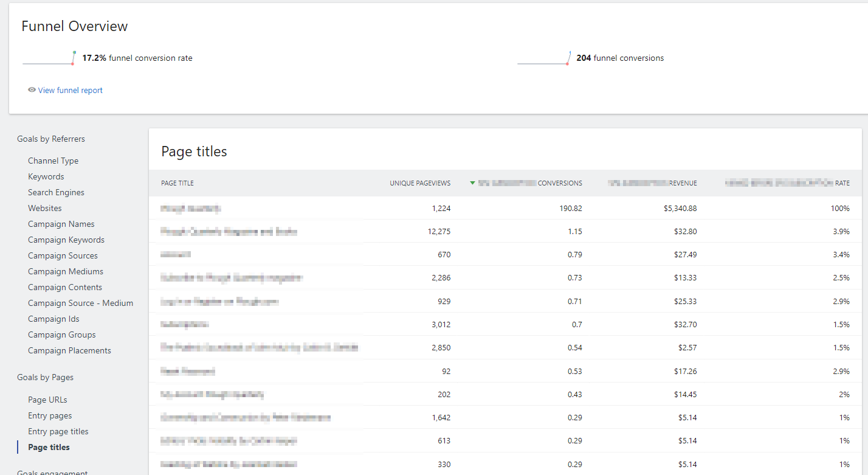The height and width of the screenshot is (475, 868).
Task: Open the Keywords report
Action: pyautogui.click(x=46, y=176)
